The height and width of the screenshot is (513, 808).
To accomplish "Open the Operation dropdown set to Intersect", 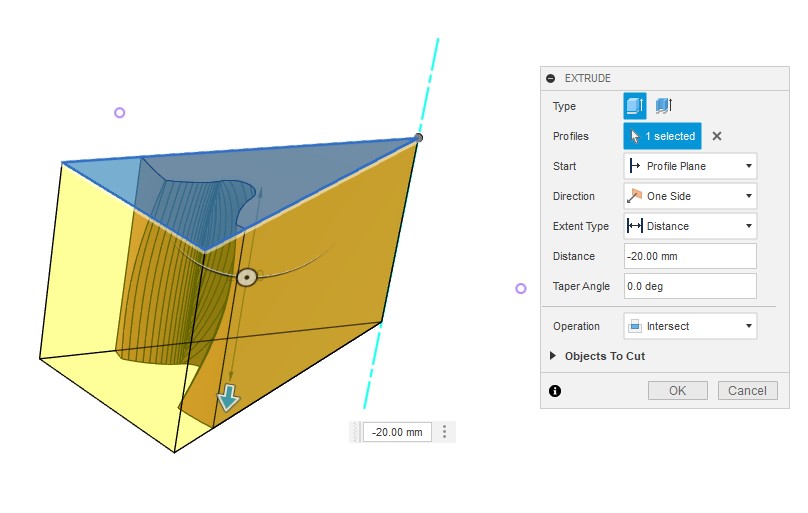I will (x=689, y=326).
